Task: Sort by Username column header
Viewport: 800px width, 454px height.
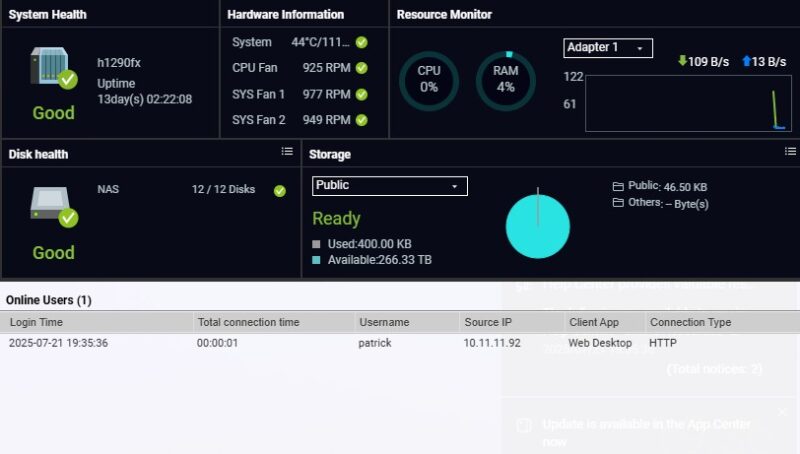Action: 407,322
